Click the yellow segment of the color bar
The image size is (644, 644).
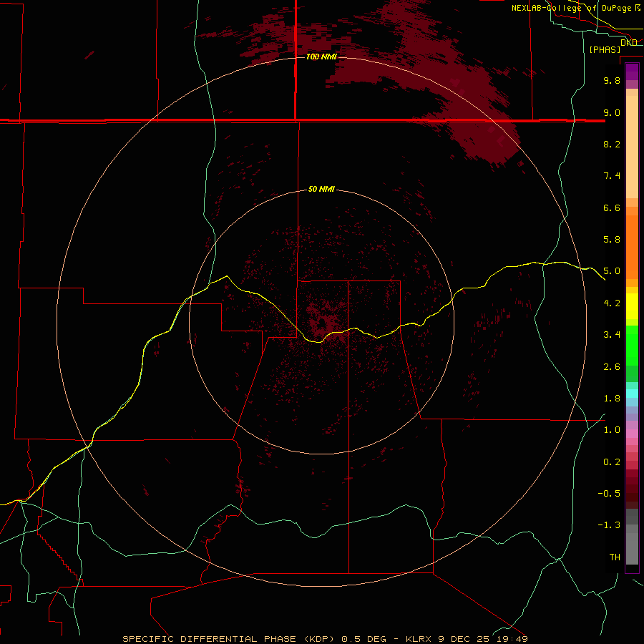pos(632,306)
